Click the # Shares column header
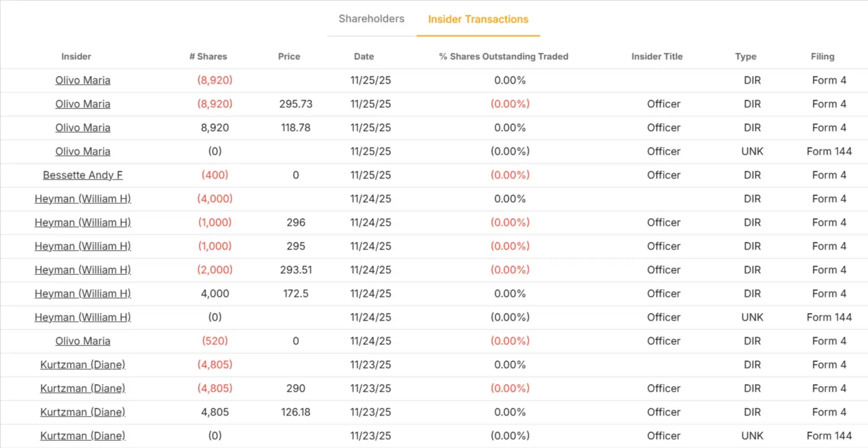Viewport: 868px width, 448px height. (208, 57)
